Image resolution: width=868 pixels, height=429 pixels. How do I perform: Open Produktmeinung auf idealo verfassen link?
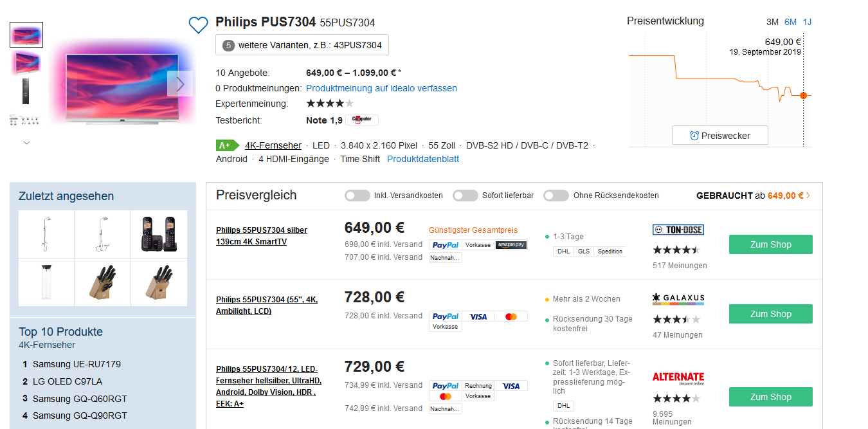[x=381, y=88]
